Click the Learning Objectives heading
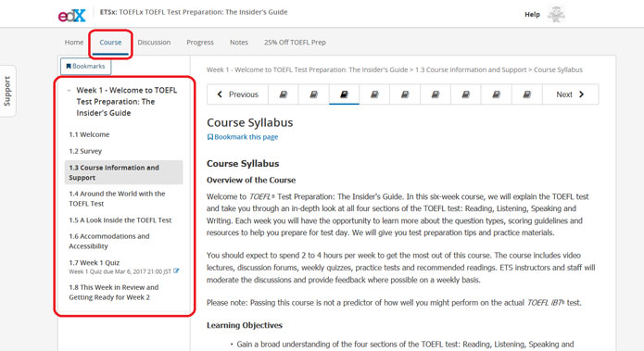Screen dimensions: 644x351 [x=245, y=325]
